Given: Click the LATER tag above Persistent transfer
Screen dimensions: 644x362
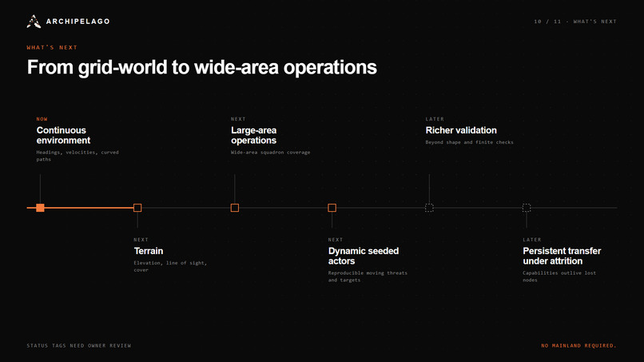Looking at the screenshot, I should tap(532, 240).
